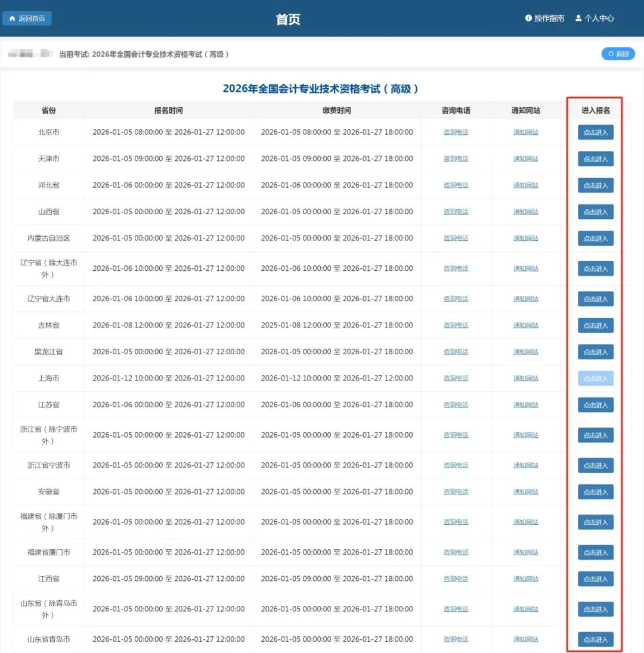Open 通知网站 link for 北京市

coord(526,132)
